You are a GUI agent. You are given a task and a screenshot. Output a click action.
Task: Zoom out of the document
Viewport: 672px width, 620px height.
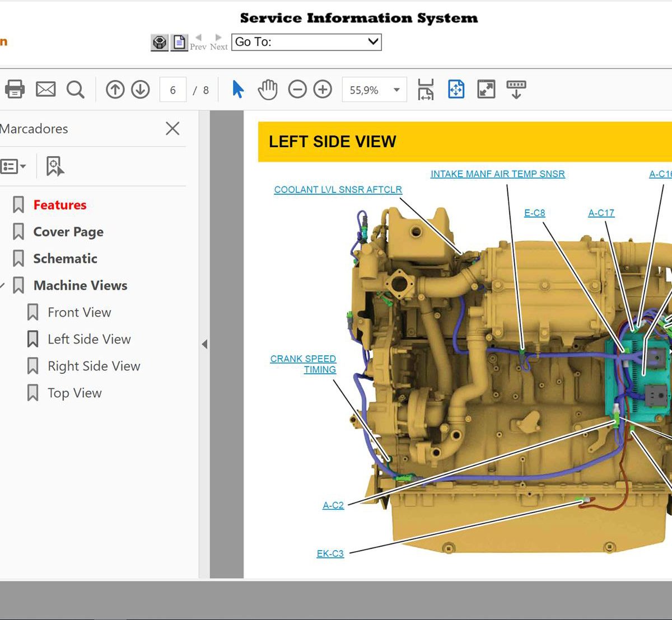click(x=297, y=88)
